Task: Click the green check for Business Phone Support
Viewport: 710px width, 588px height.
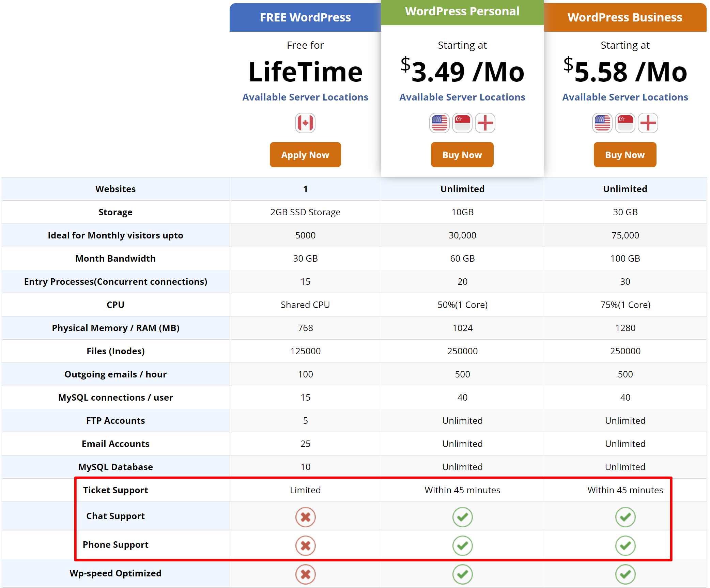Action: (625, 546)
